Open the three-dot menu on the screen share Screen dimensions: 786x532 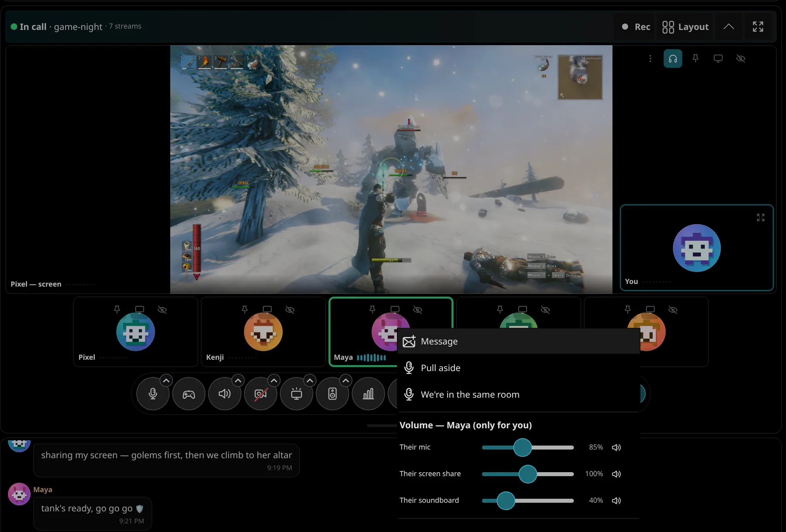[650, 59]
